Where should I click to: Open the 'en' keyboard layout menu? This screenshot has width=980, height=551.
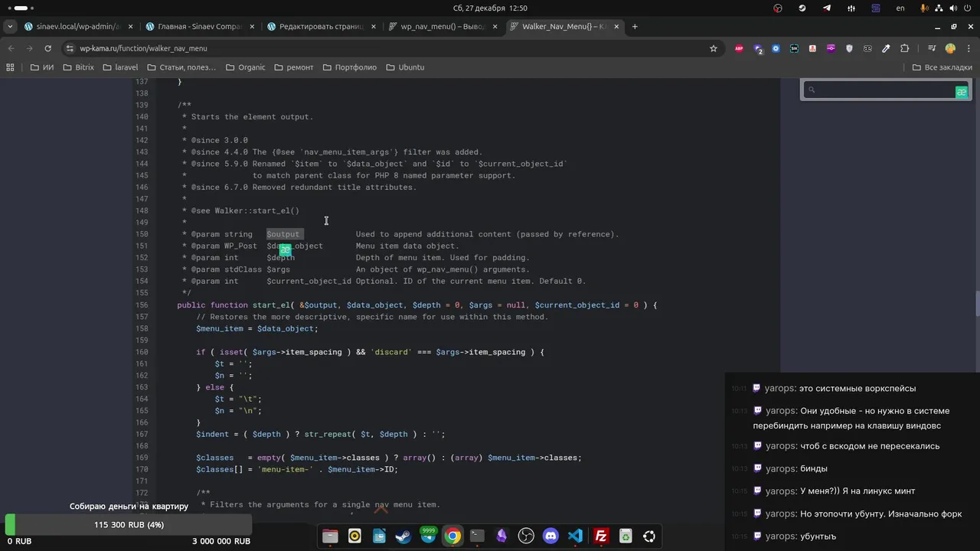pyautogui.click(x=900, y=8)
